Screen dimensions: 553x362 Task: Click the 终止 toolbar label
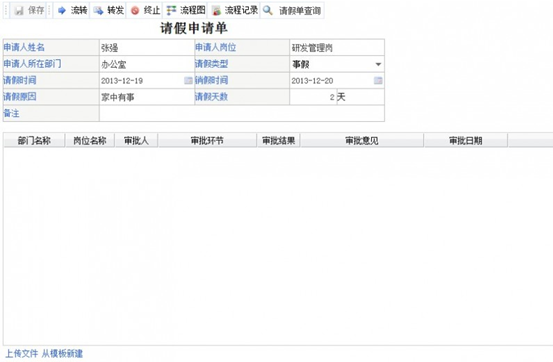tap(152, 11)
